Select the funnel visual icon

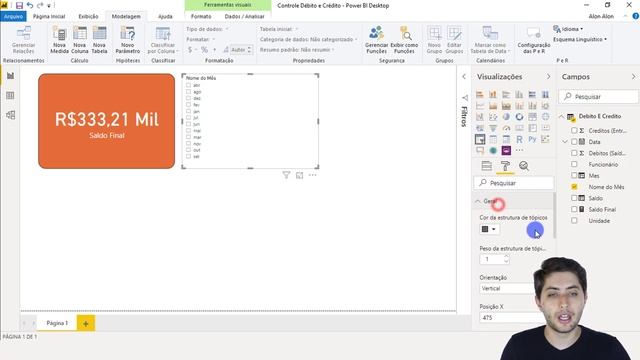[x=493, y=128]
